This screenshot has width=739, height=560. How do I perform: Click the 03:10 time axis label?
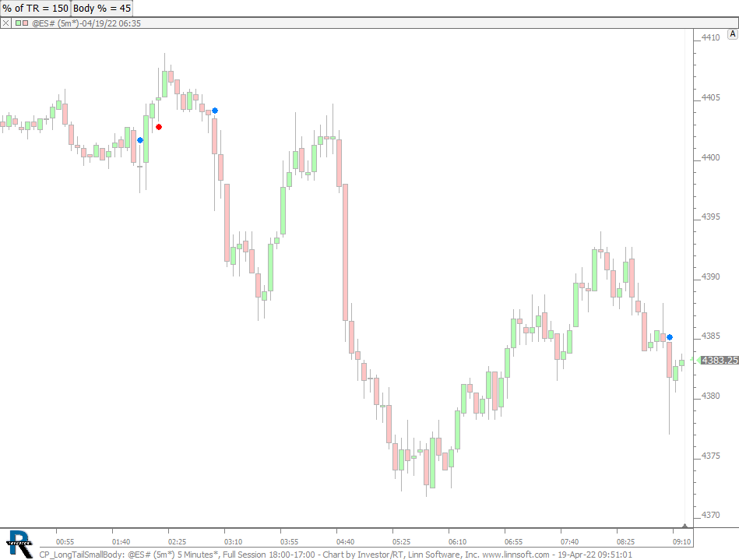click(x=234, y=542)
